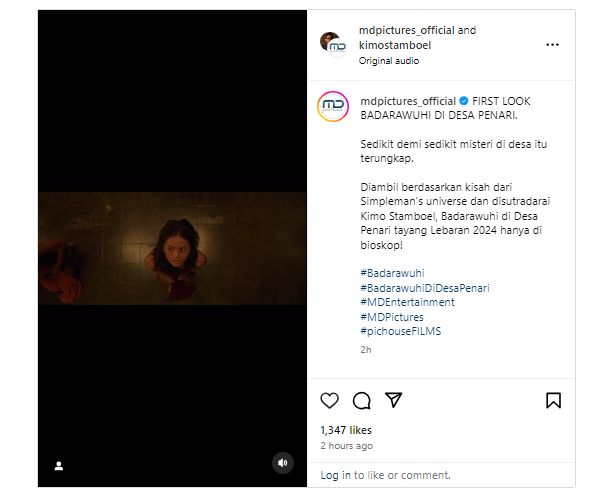Like the post with the heart icon
The height and width of the screenshot is (502, 611).
pyautogui.click(x=330, y=401)
